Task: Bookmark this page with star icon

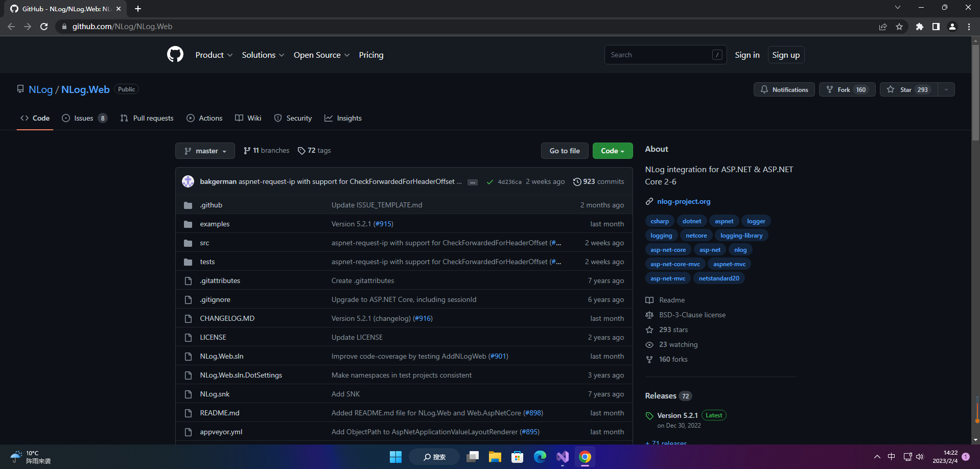Action: 899,27
